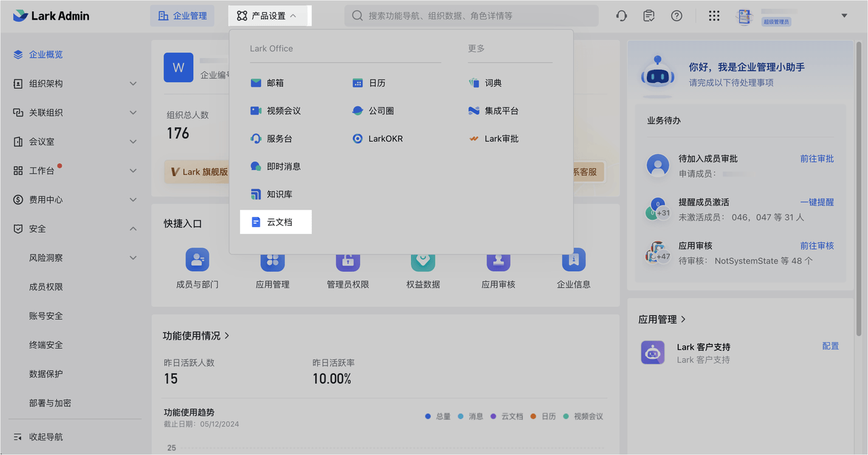Open 成员权限 under 安全
This screenshot has width=868, height=455.
(x=46, y=287)
